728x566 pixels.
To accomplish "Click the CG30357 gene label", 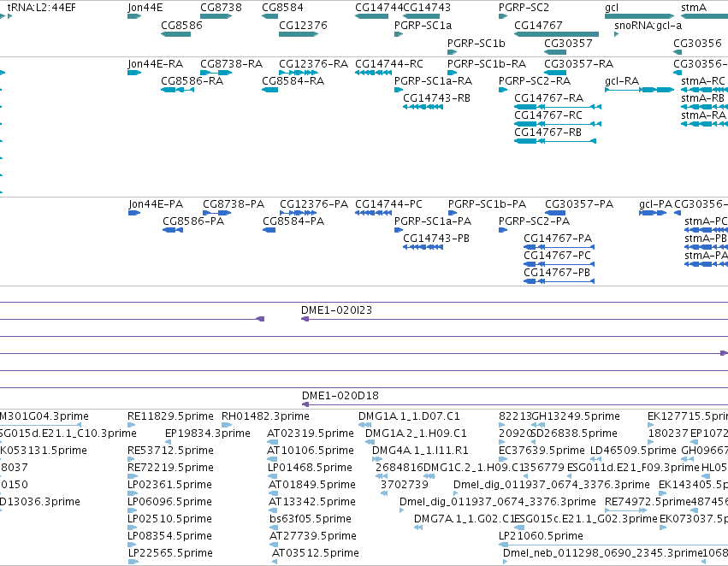I will pos(568,44).
